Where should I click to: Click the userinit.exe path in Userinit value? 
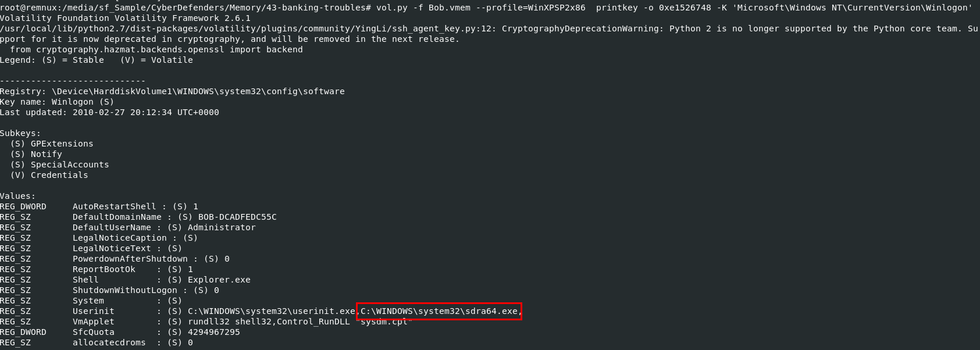coord(271,311)
